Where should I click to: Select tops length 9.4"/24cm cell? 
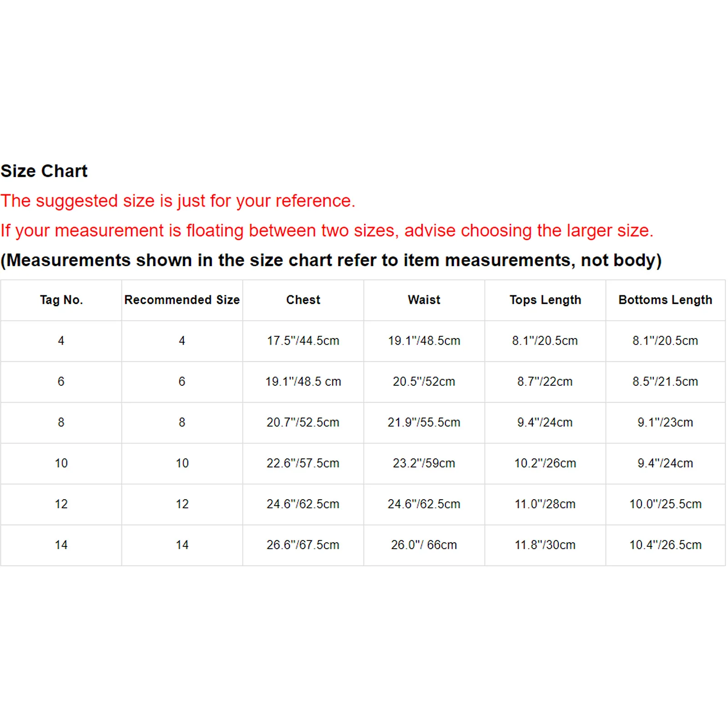(545, 423)
